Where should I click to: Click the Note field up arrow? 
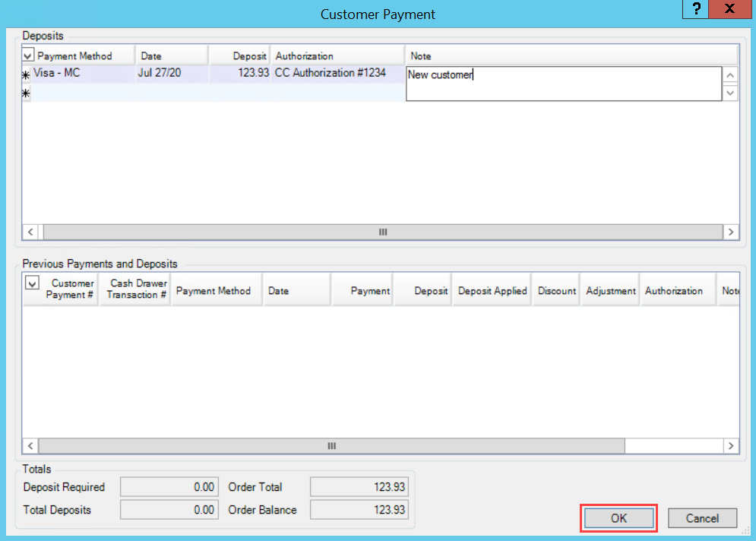pyautogui.click(x=730, y=75)
